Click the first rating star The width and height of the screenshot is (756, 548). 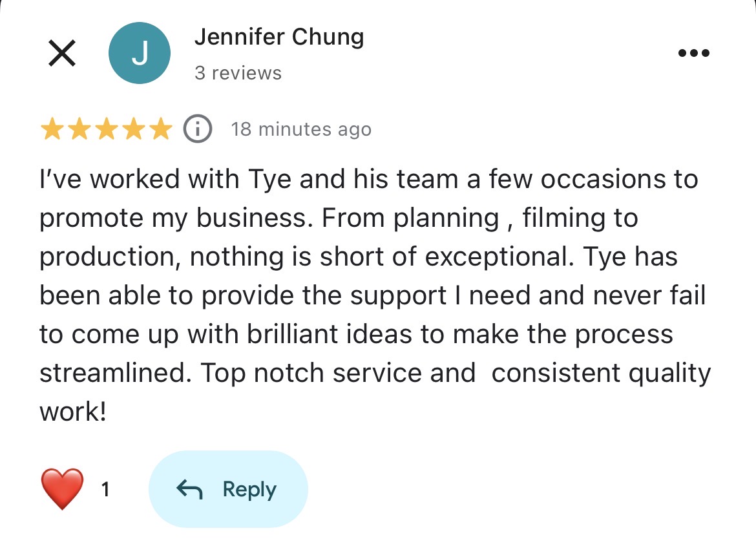coord(52,130)
